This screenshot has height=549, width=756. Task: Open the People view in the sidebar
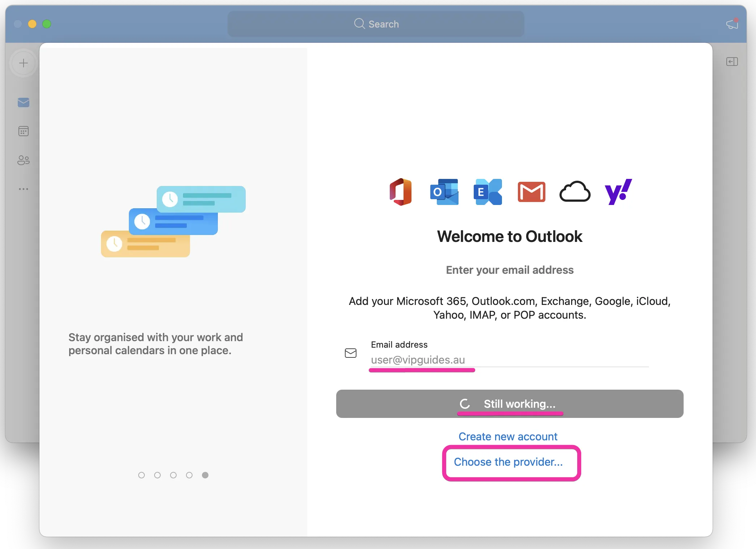(x=23, y=160)
